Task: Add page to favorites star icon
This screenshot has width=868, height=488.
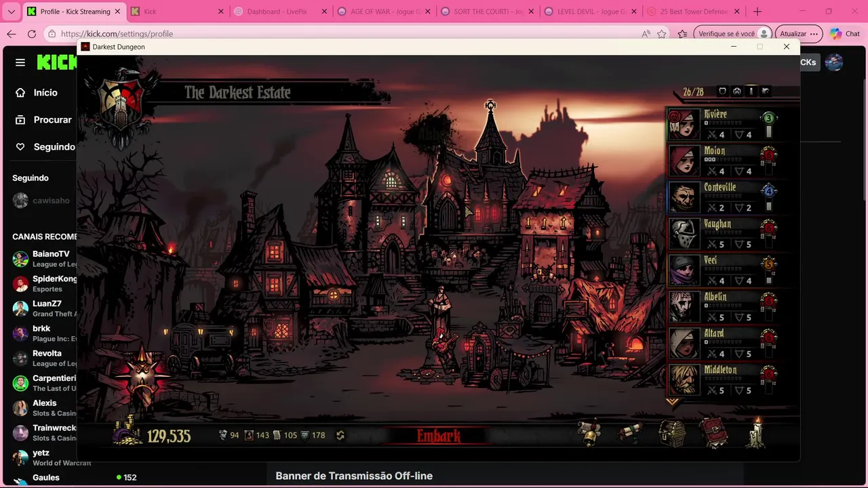Action: coord(662,34)
